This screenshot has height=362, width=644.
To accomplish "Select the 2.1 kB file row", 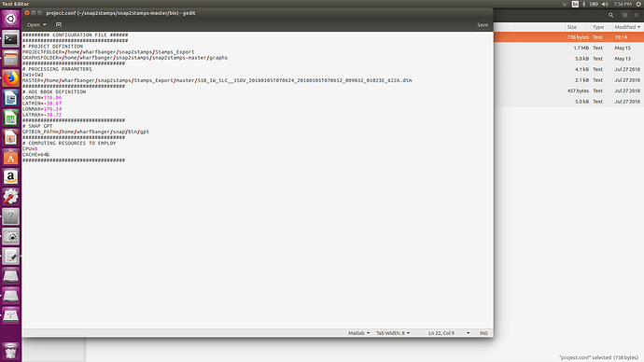I will click(x=568, y=80).
